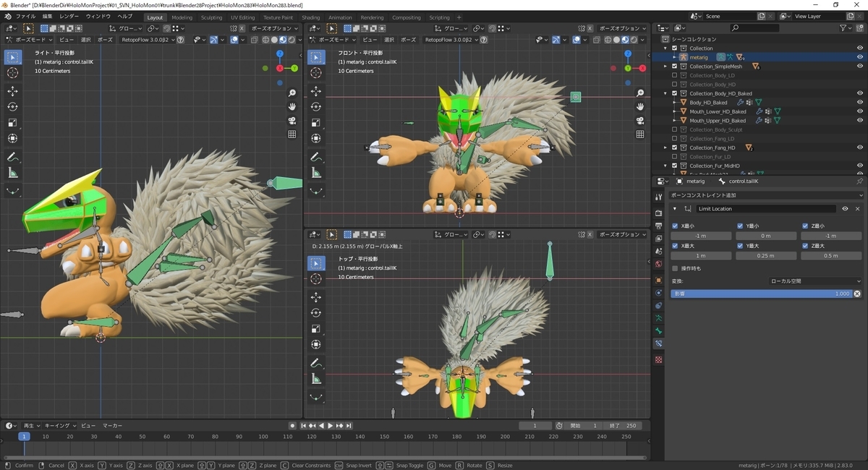
Task: Click the ポーズオプション button in left viewport
Action: click(274, 28)
